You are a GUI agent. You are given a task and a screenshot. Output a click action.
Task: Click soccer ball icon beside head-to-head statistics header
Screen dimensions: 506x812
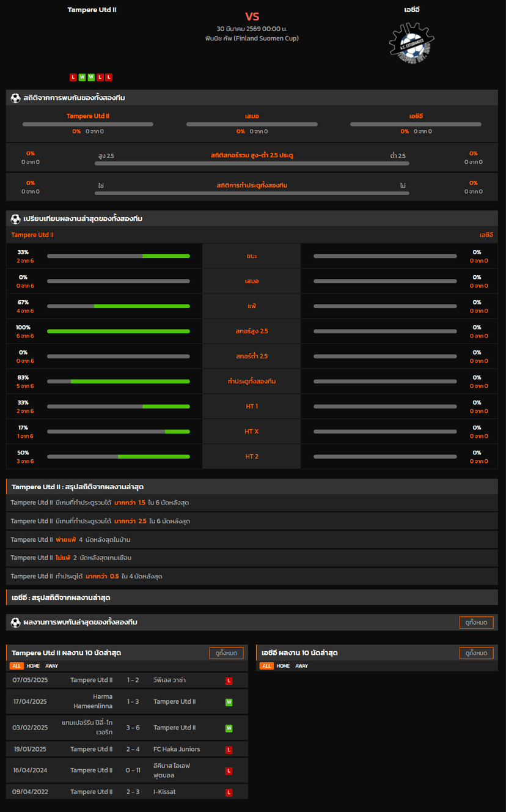pyautogui.click(x=16, y=98)
